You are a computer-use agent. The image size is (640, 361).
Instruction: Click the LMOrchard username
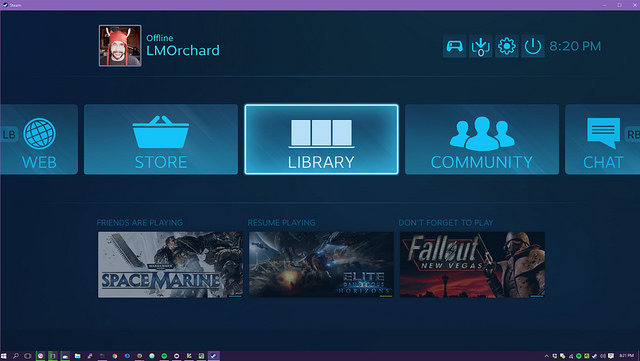point(183,51)
